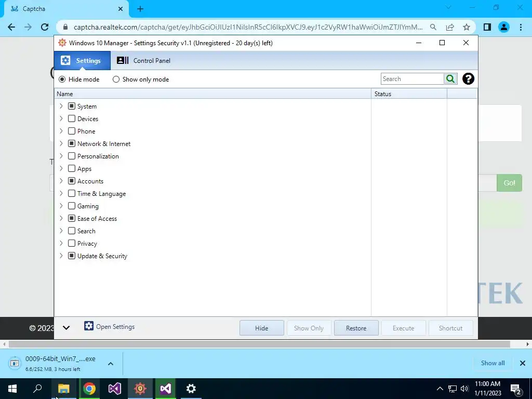Image resolution: width=532 pixels, height=399 pixels.
Task: Open Chrome three-dot menu
Action: (521, 27)
